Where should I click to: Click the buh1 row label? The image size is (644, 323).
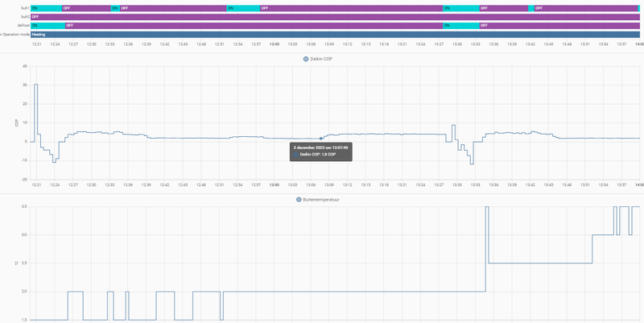25,8
